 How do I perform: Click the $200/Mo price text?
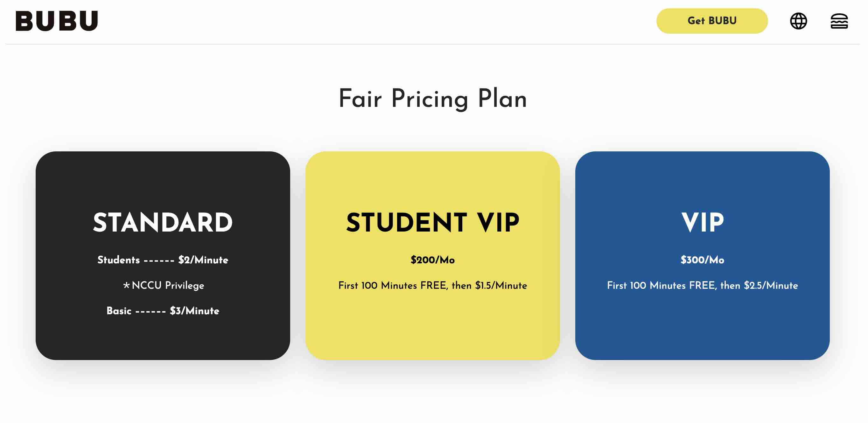[x=433, y=260]
